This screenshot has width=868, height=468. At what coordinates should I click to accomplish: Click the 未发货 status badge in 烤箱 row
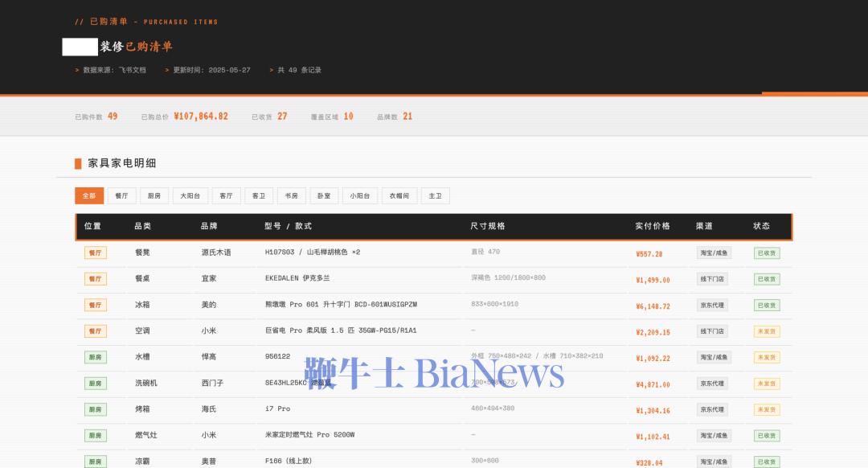(x=767, y=410)
